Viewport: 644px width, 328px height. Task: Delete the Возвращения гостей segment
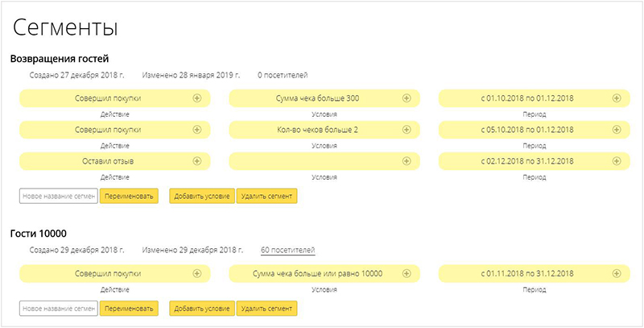point(266,196)
